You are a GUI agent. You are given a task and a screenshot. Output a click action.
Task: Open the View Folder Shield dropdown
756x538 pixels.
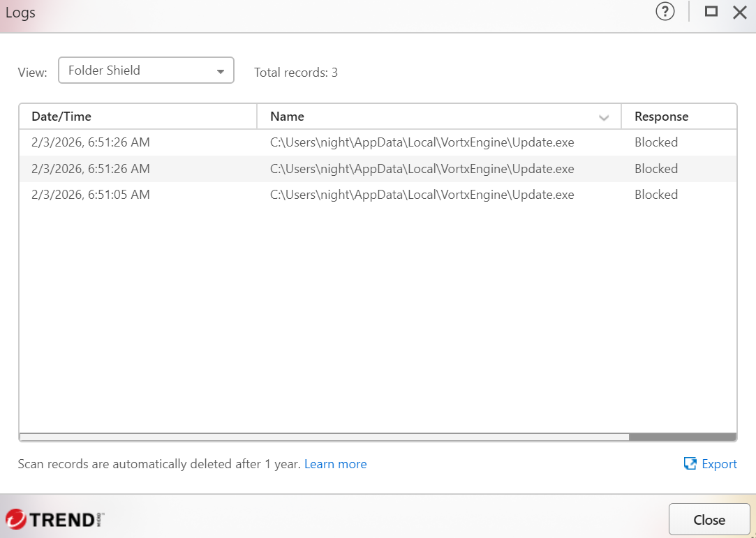click(146, 70)
